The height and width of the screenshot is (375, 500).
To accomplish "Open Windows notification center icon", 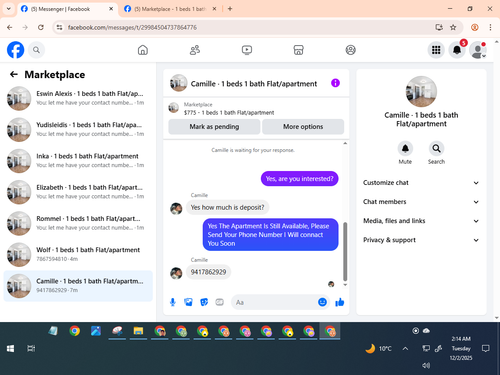I will coord(486,349).
